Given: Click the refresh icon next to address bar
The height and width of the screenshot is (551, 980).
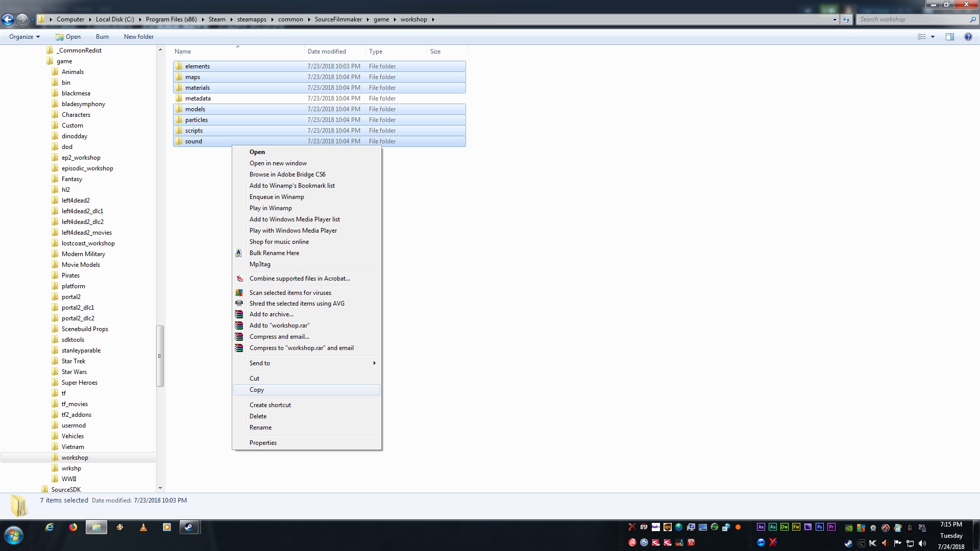Looking at the screenshot, I should tap(846, 19).
